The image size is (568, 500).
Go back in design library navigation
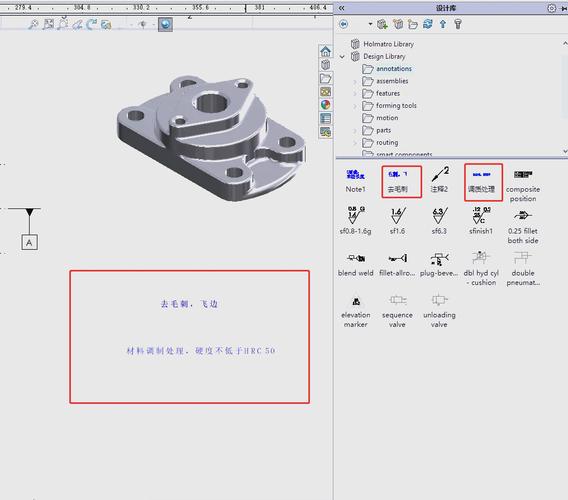[x=343, y=24]
